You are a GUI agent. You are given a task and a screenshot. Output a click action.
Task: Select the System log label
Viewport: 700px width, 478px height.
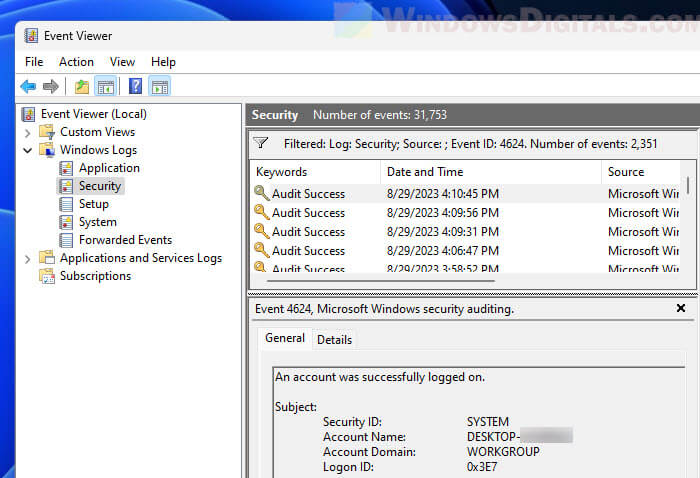[x=98, y=222]
